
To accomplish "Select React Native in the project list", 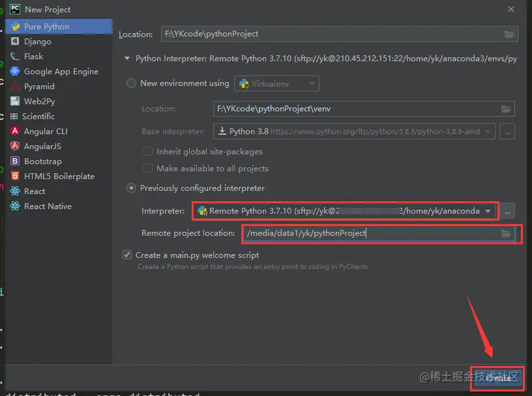I will (x=59, y=206).
